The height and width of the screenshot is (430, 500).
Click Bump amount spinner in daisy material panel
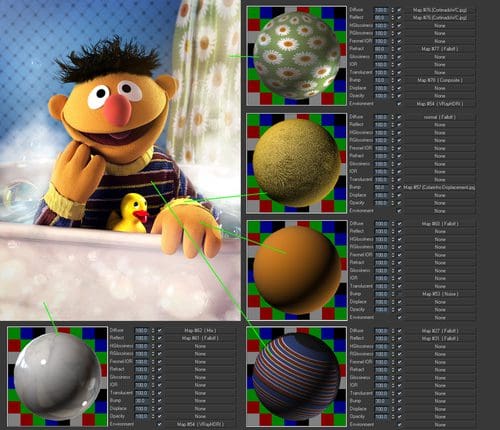pos(392,80)
